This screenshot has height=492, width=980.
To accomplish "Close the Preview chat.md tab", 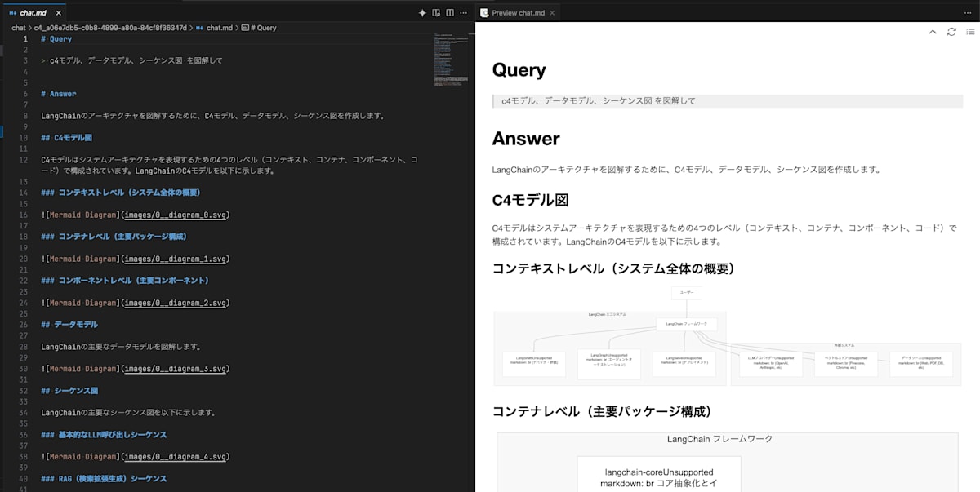I will (552, 13).
